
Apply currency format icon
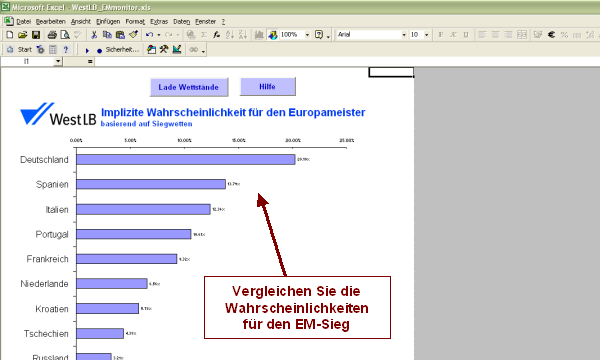pos(538,35)
